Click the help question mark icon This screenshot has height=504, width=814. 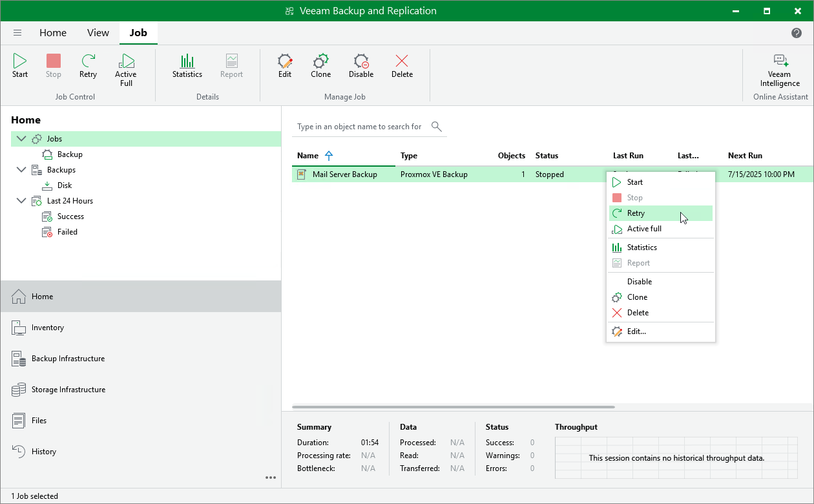(x=797, y=33)
